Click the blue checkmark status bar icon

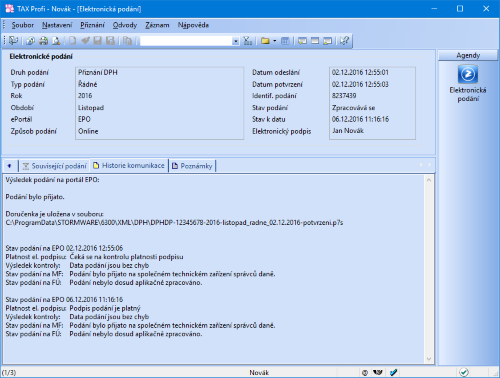(394, 372)
